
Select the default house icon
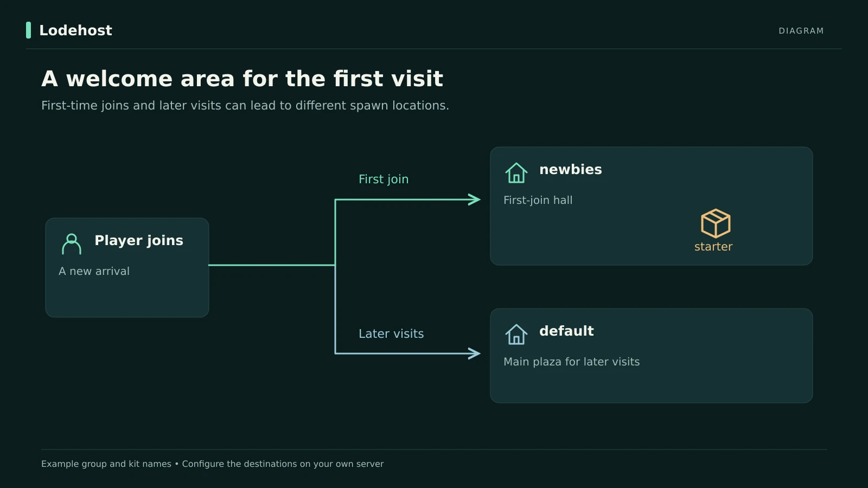516,335
